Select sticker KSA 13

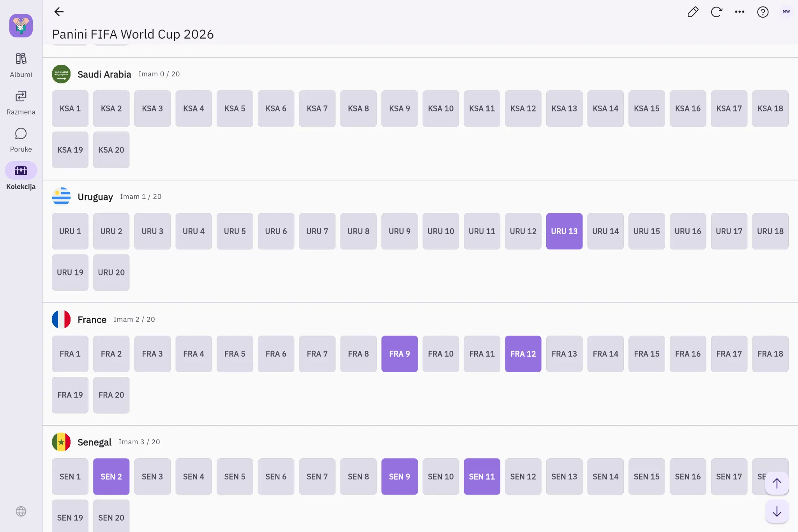tap(564, 109)
